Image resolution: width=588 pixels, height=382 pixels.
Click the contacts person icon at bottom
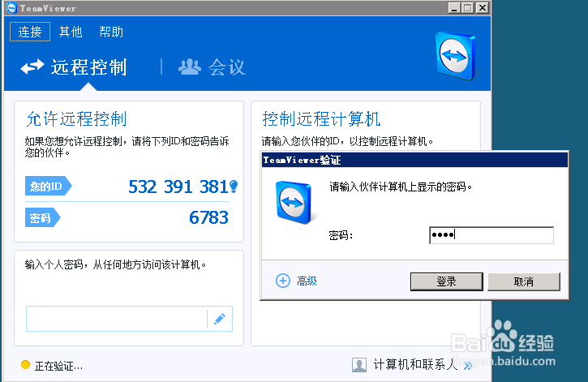[x=359, y=365]
